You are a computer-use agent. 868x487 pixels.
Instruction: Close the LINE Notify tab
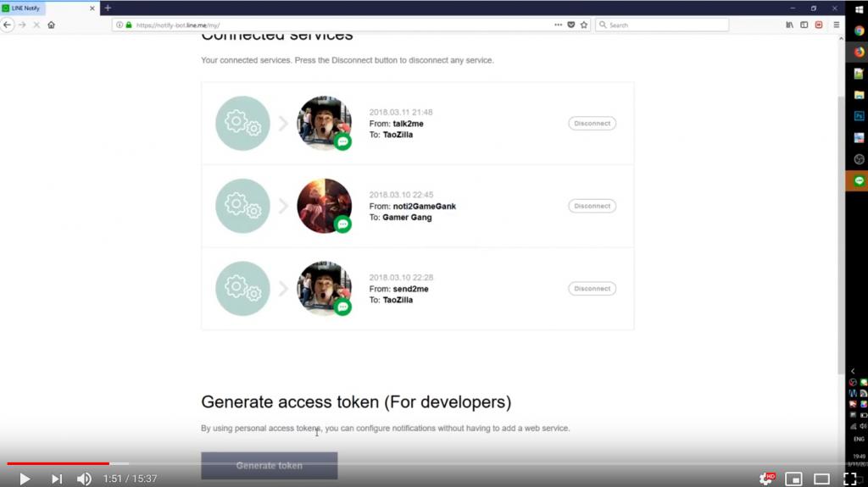click(x=92, y=8)
